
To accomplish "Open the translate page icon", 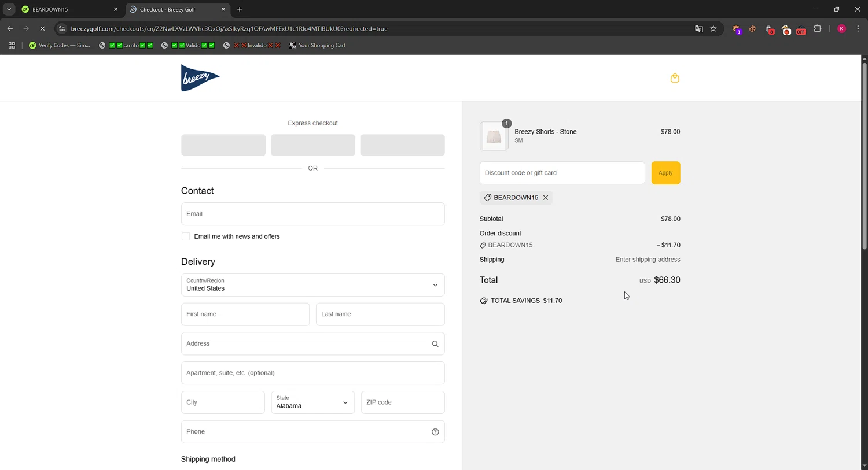I will point(698,28).
